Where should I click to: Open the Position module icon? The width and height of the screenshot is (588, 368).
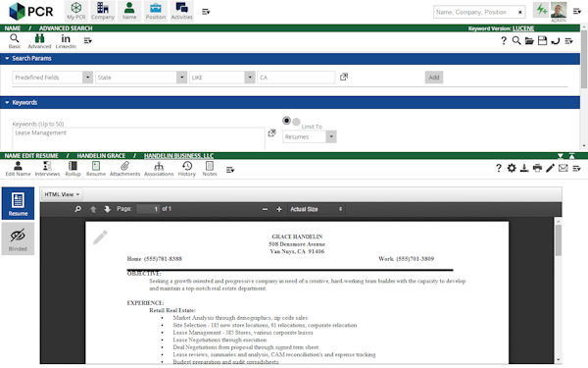[x=156, y=11]
